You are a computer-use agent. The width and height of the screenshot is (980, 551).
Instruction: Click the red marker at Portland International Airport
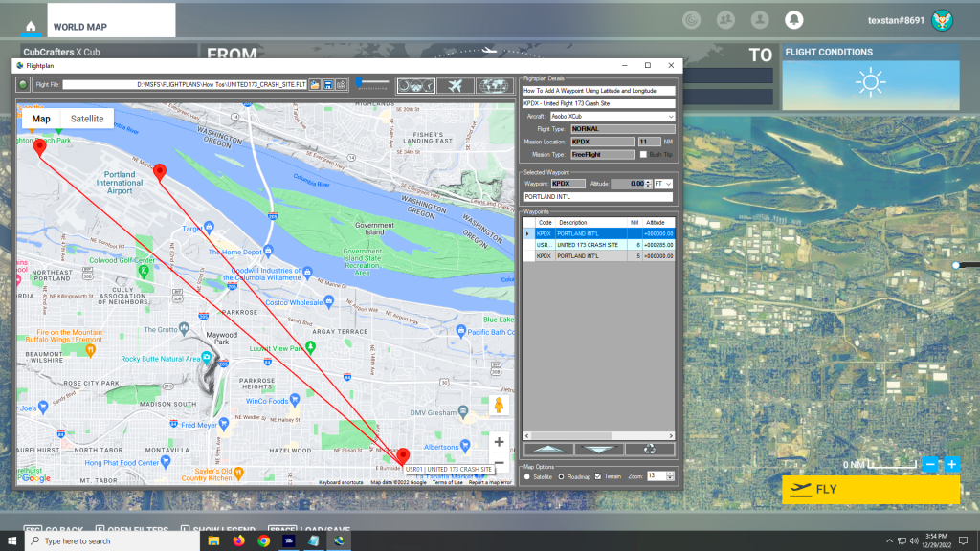(160, 172)
